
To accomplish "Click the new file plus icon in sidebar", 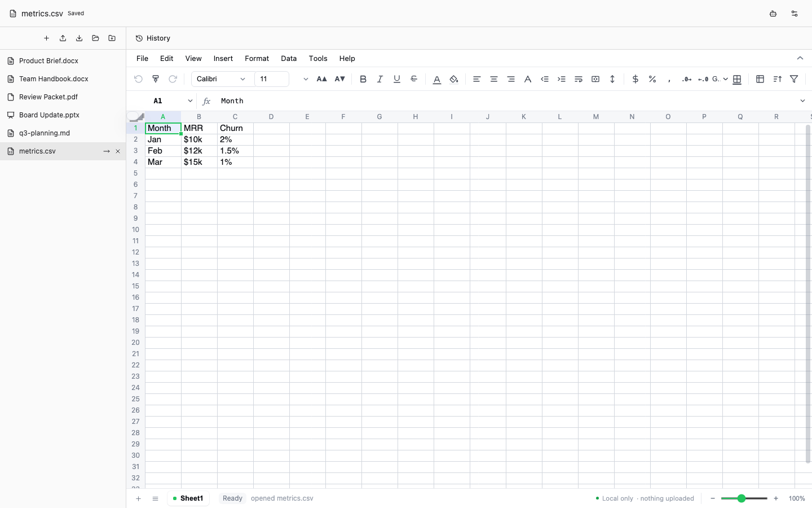I will click(46, 38).
